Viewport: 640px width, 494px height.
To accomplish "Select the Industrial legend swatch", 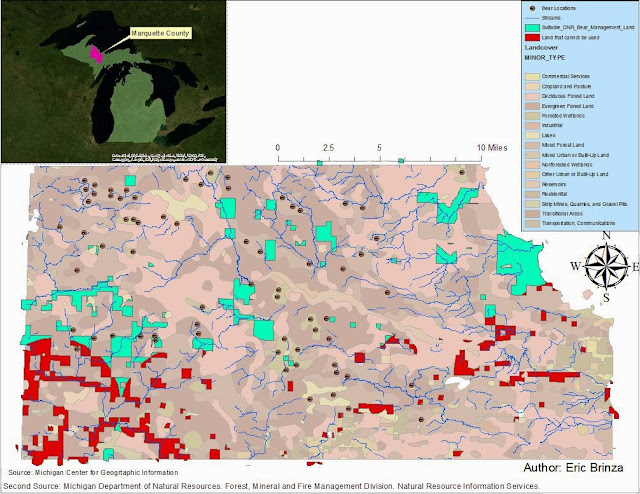I will point(532,125).
